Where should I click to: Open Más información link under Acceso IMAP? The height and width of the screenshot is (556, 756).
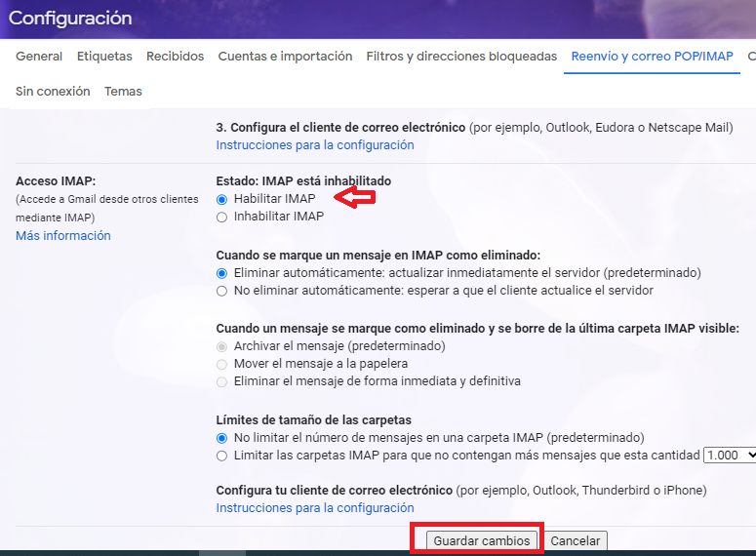pos(63,236)
